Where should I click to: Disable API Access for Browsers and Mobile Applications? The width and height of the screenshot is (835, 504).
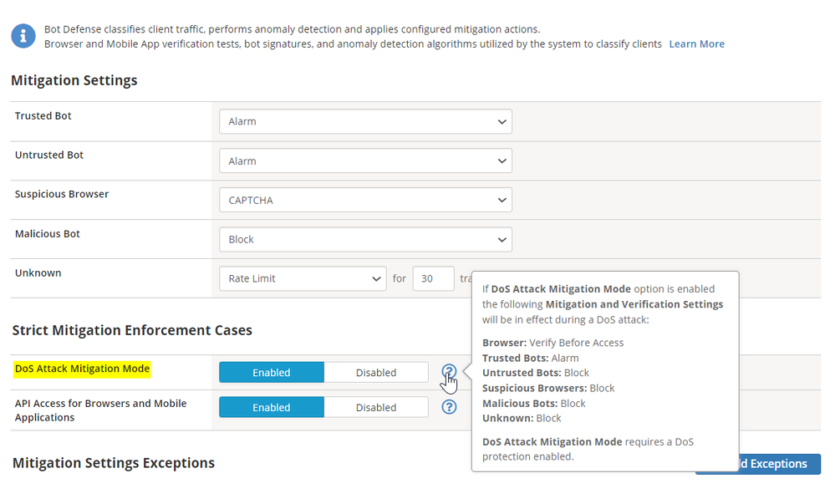click(x=376, y=407)
